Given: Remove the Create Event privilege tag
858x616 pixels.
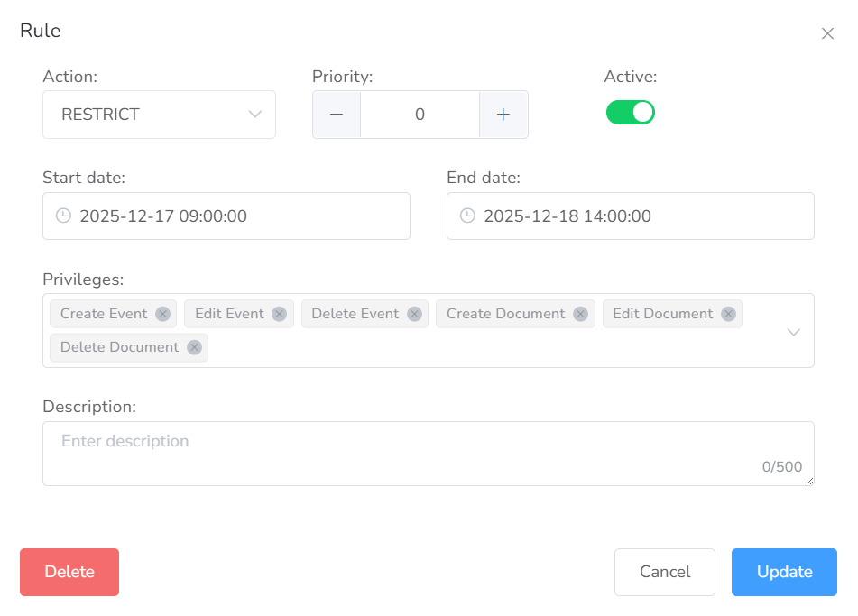Looking at the screenshot, I should tap(162, 314).
